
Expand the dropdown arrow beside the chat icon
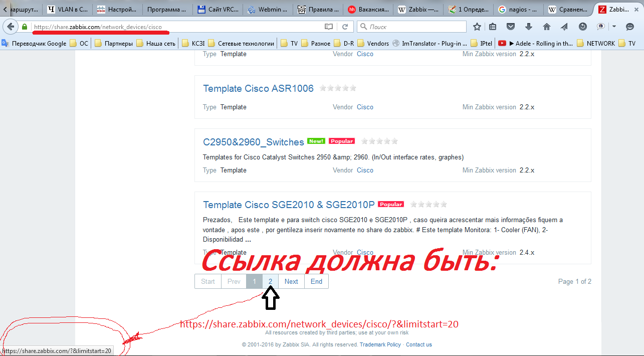pyautogui.click(x=614, y=27)
